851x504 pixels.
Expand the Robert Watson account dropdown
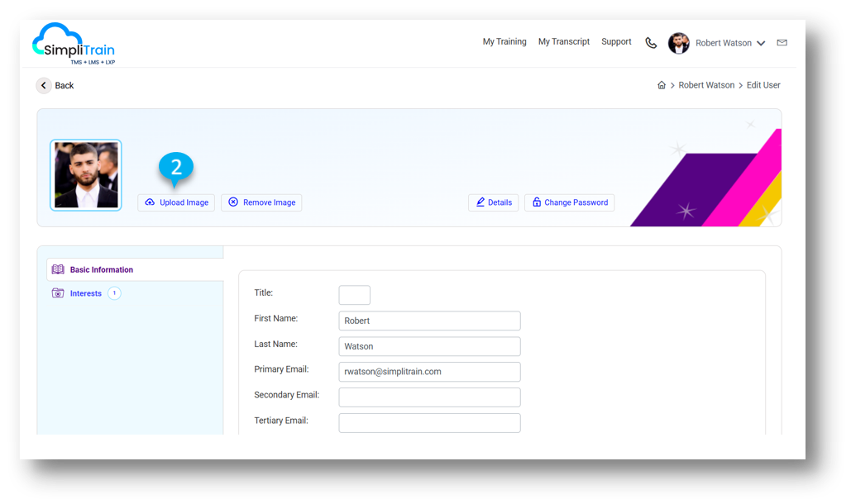click(x=761, y=44)
